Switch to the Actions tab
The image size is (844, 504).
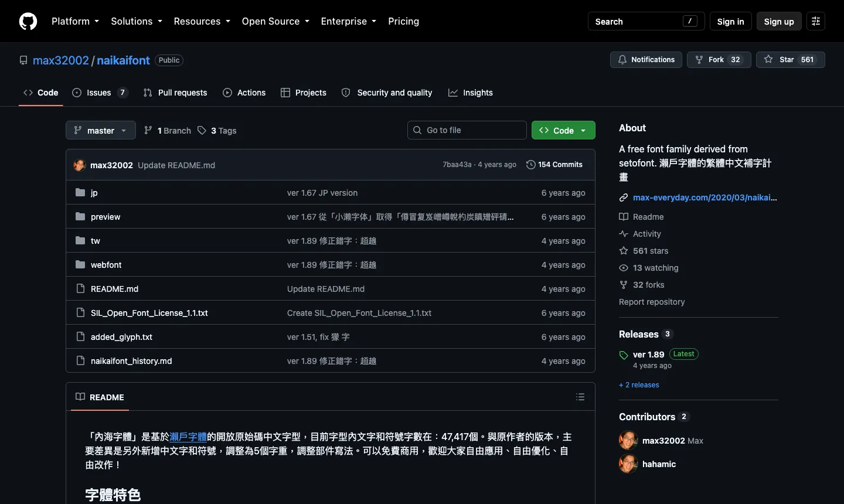click(x=244, y=93)
